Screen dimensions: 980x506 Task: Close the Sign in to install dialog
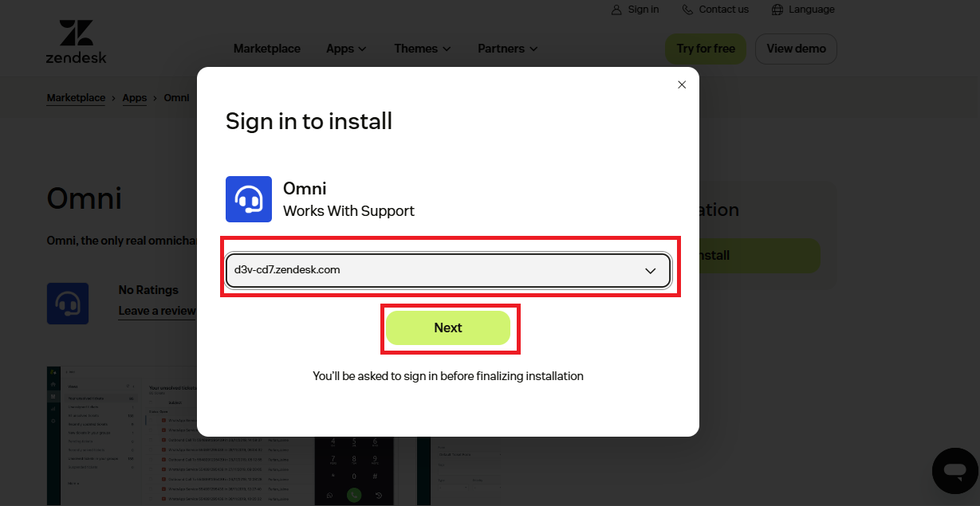682,84
